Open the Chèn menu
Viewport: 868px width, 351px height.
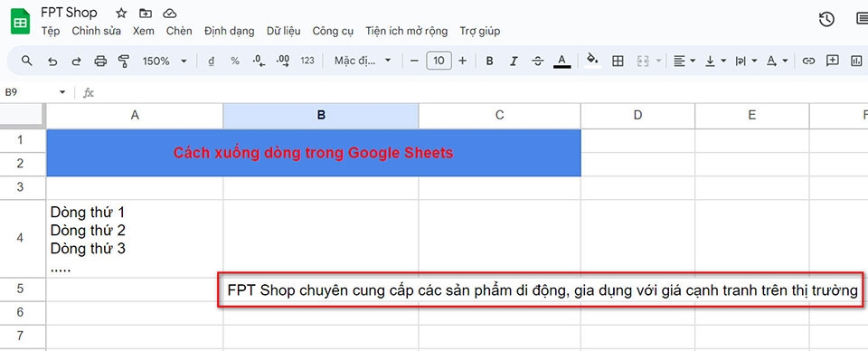179,31
